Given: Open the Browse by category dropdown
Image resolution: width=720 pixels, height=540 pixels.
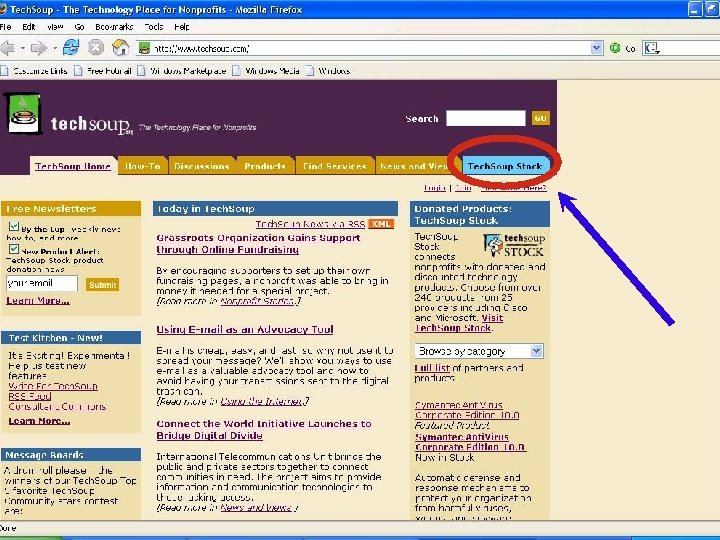Looking at the screenshot, I should tap(479, 351).
